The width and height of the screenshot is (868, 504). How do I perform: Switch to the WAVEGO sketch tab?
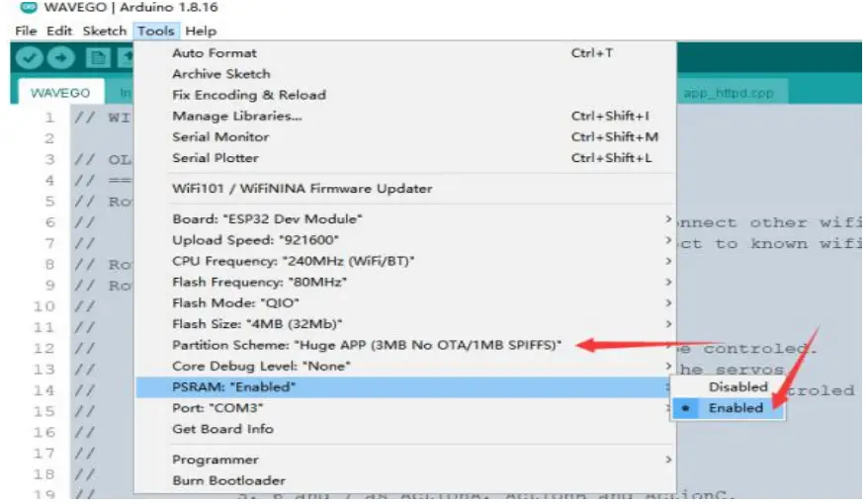point(60,92)
